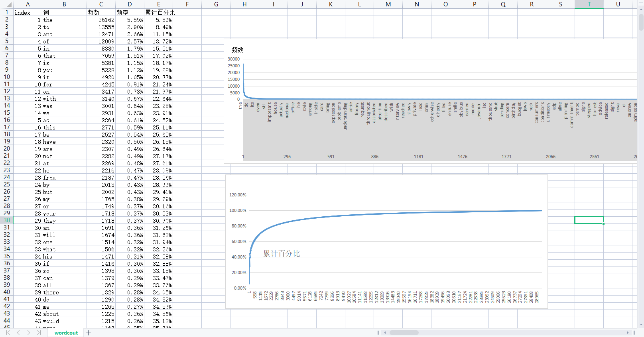Click the '频率' header cell

tap(130, 12)
